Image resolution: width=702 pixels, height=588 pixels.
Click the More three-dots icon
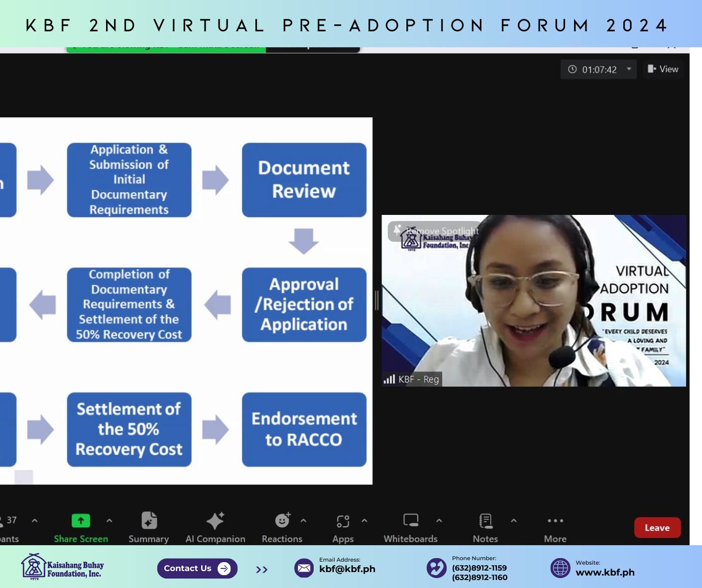(x=555, y=521)
